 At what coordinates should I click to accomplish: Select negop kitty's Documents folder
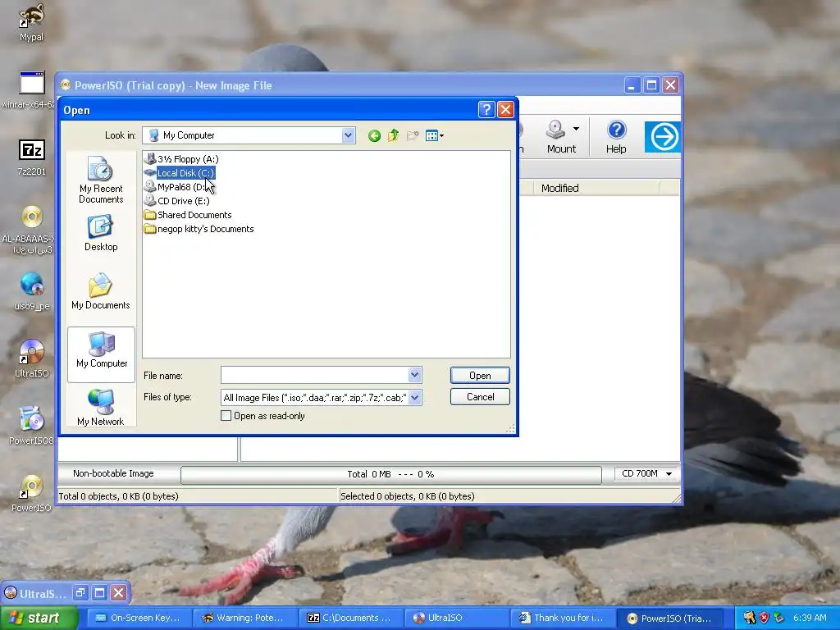199,229
